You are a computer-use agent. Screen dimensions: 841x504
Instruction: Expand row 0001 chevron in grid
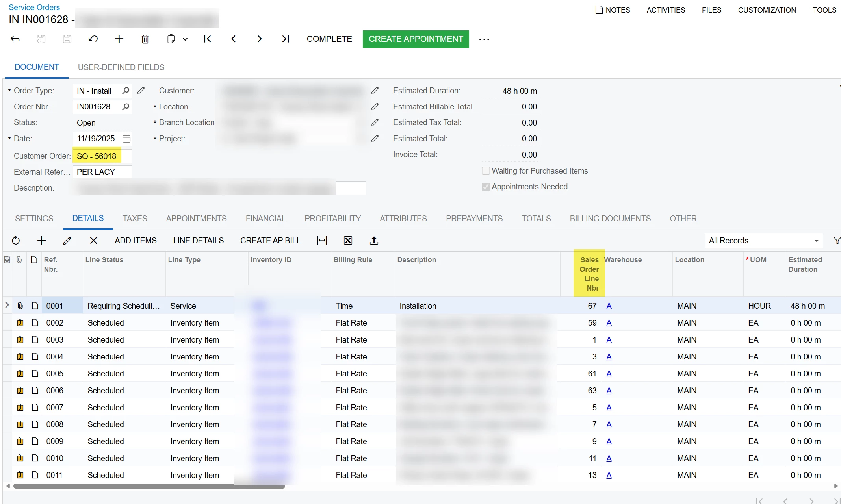click(7, 306)
